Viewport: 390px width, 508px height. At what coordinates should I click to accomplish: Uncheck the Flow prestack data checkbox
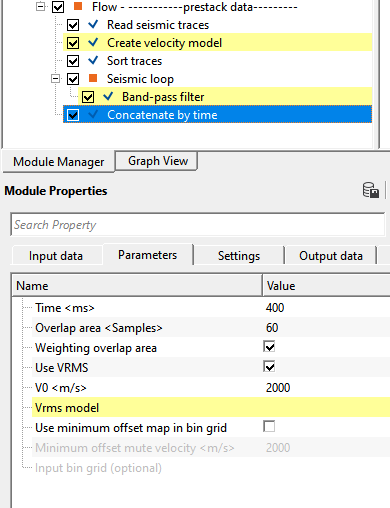(58, 7)
